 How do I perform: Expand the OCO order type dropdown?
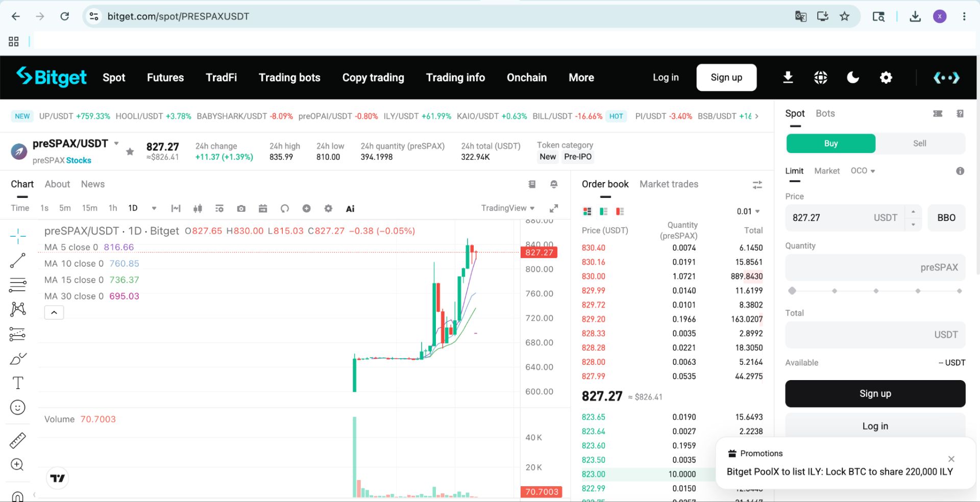point(863,171)
